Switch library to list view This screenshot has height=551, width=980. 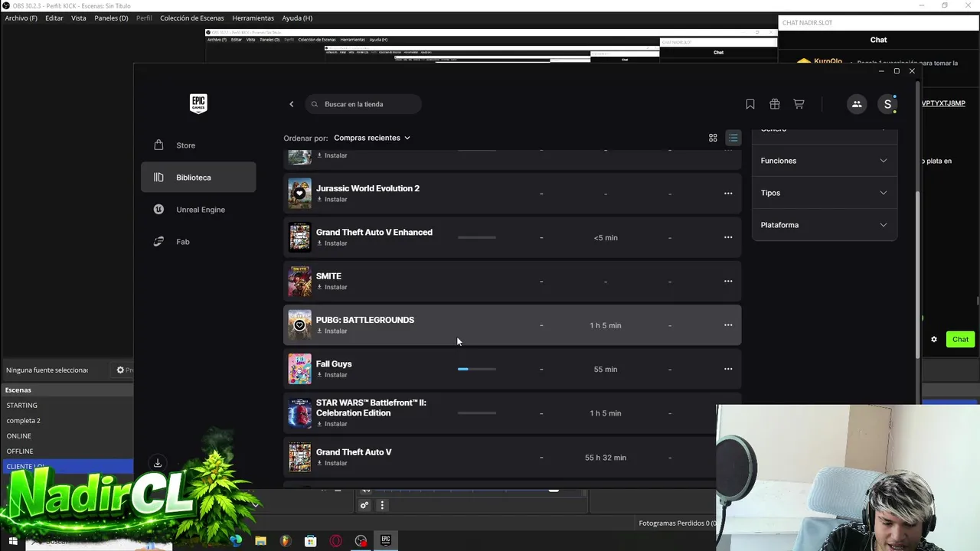pyautogui.click(x=733, y=138)
